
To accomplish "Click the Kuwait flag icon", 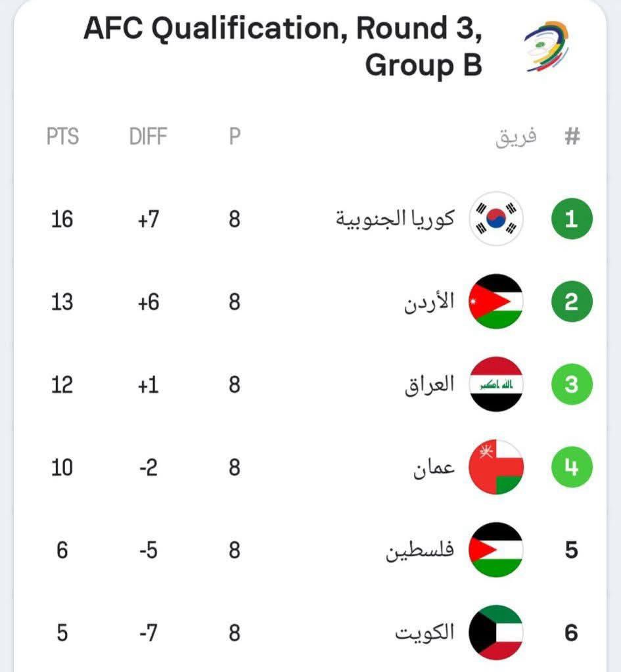I will coord(495,632).
